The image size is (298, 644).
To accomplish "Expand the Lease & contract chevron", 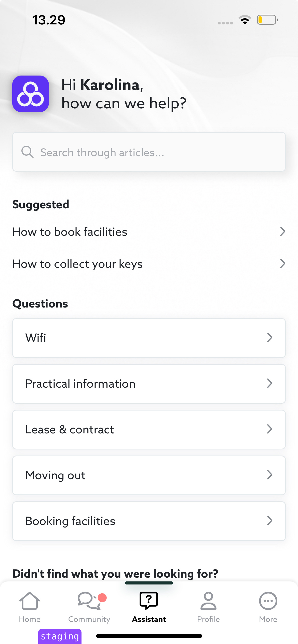I will [270, 429].
